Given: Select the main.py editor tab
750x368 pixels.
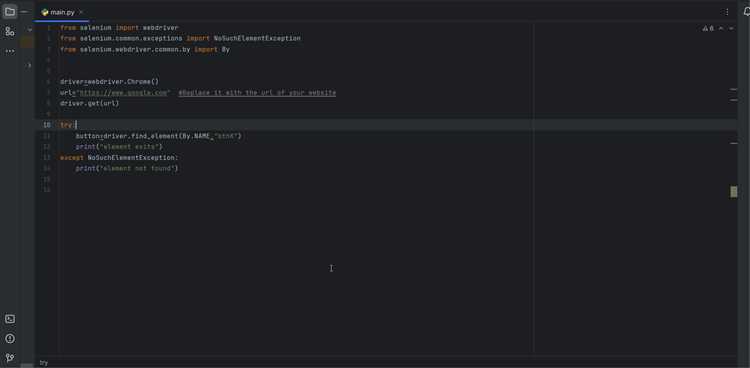Looking at the screenshot, I should (58, 12).
